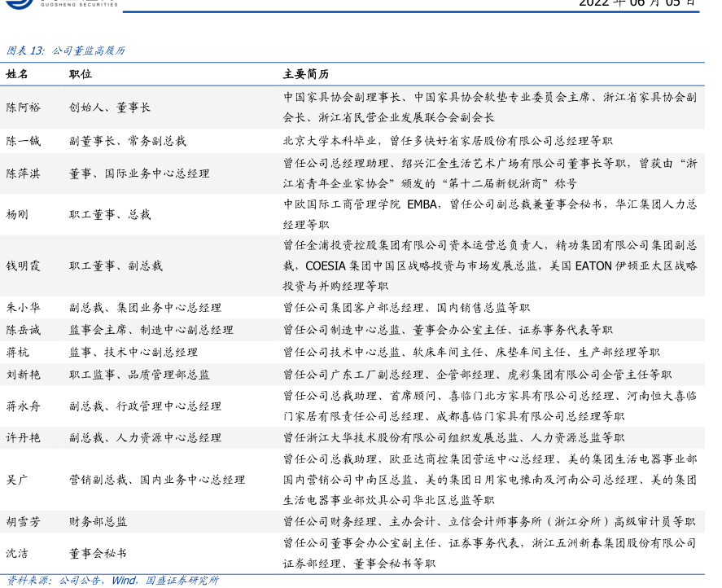Viewport: 722px width, 588px height.
Task: Click 胡雪芳's position 财务部总监
Action: pos(98,521)
